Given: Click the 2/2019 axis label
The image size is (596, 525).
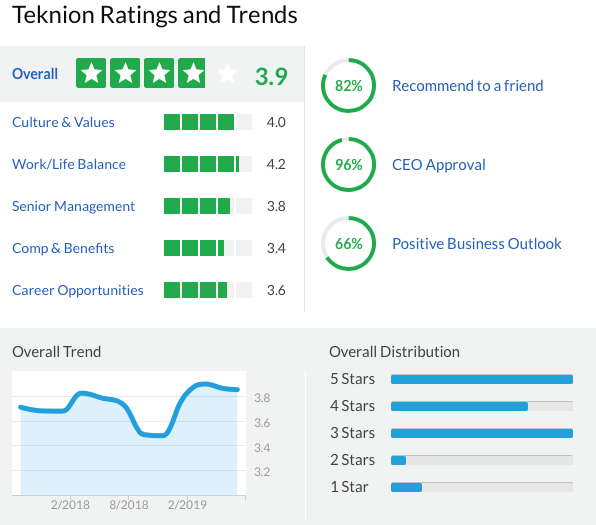Looking at the screenshot, I should pos(187,504).
